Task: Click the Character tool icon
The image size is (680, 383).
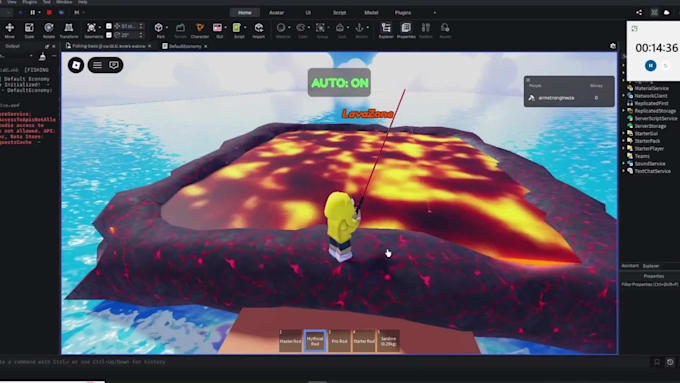Action: 200,29
